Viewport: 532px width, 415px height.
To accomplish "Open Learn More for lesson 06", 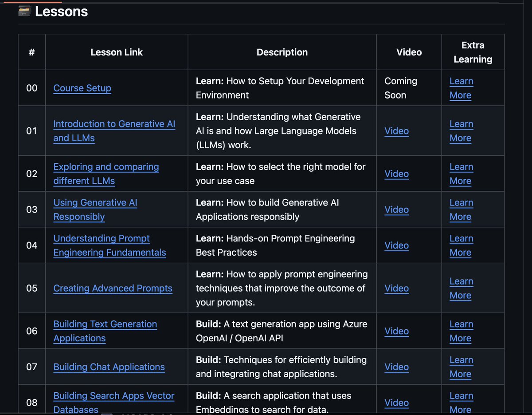I will [x=462, y=331].
